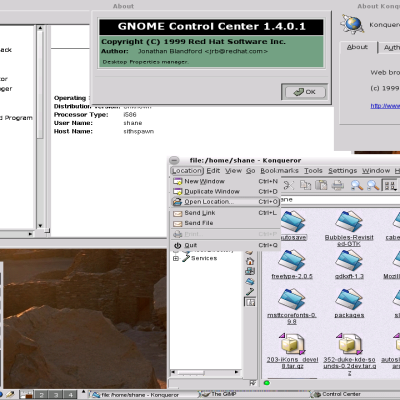This screenshot has width=400, height=400.
Task: Choose Duplicate Window from Location menu
Action: [225, 192]
